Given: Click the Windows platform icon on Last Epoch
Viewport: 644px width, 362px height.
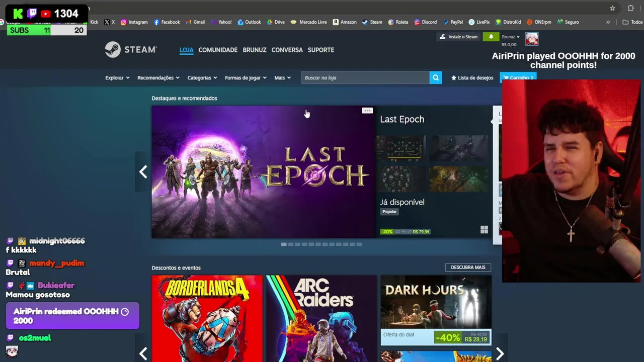Looking at the screenshot, I should pyautogui.click(x=484, y=230).
